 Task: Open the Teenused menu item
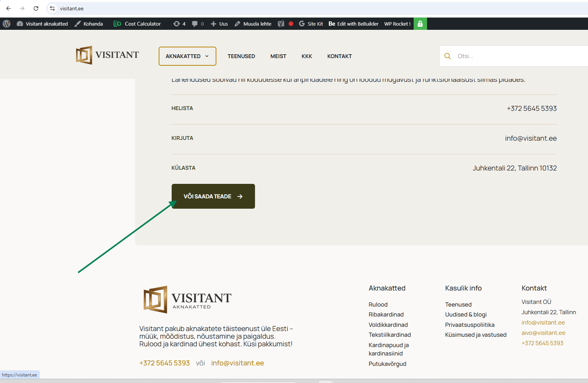point(241,56)
